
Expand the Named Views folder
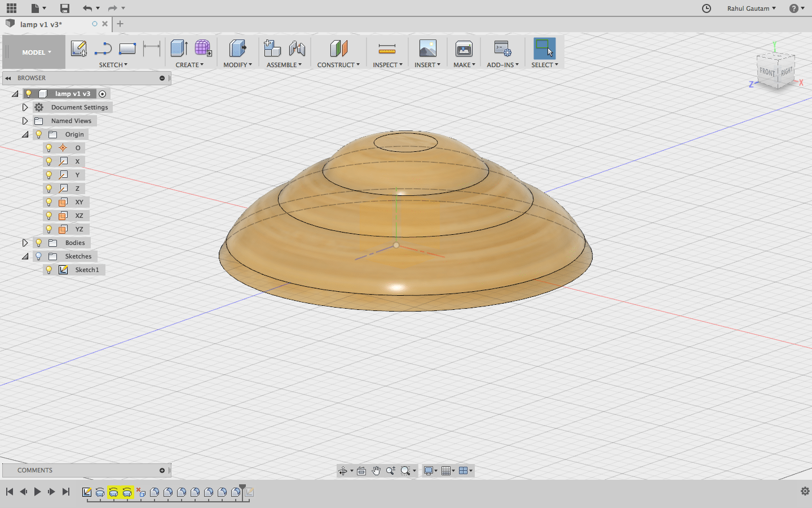[25, 121]
